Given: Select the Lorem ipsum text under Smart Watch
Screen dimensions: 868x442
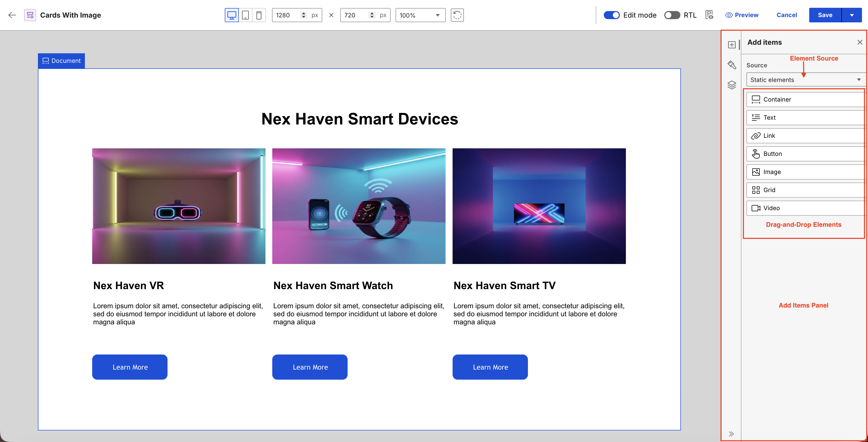Looking at the screenshot, I should 358,314.
